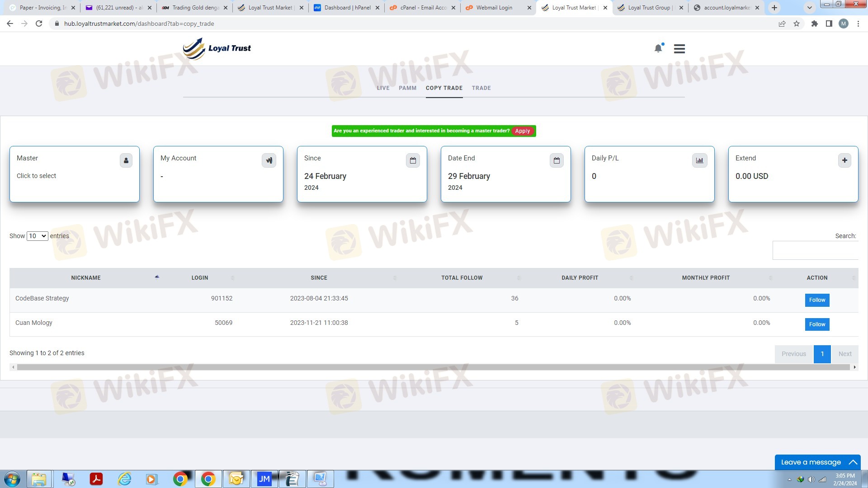Close the cPanel Email Accounts browser tab
The height and width of the screenshot is (488, 868).
tap(453, 8)
